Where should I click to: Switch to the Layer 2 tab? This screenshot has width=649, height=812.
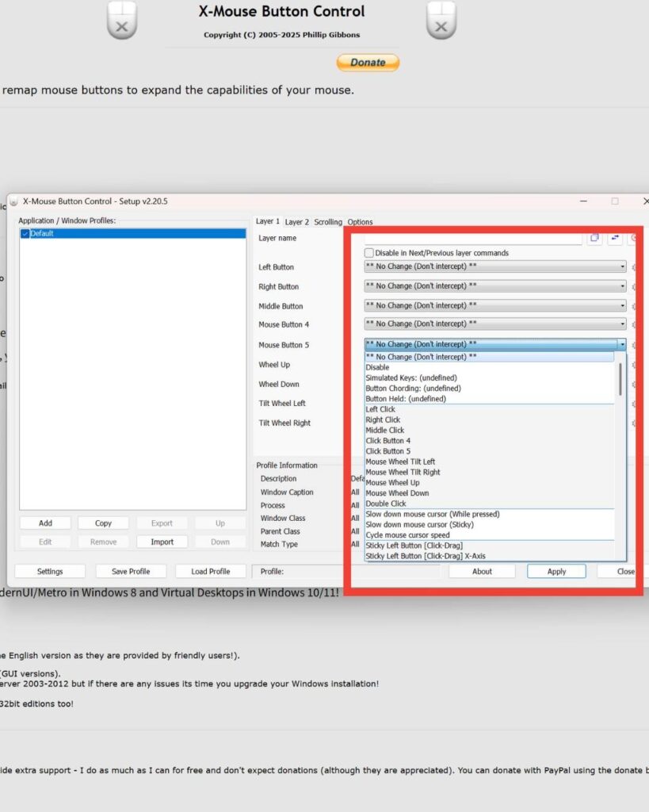point(296,222)
